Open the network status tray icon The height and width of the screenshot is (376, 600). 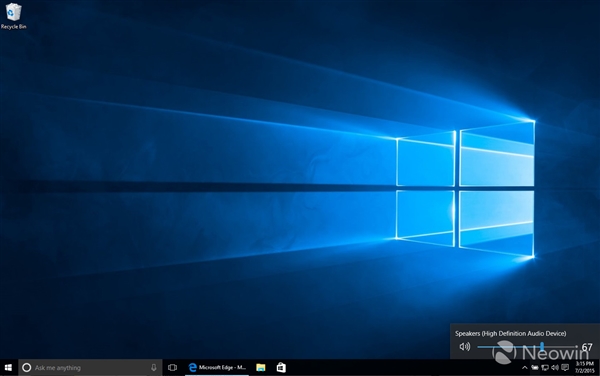(545, 368)
